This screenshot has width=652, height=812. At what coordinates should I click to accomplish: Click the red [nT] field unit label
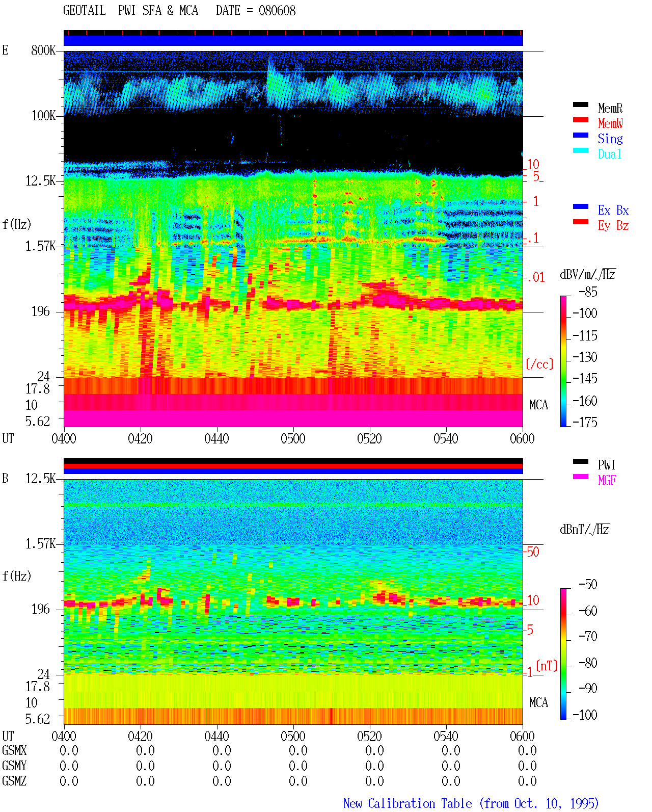pyautogui.click(x=547, y=666)
